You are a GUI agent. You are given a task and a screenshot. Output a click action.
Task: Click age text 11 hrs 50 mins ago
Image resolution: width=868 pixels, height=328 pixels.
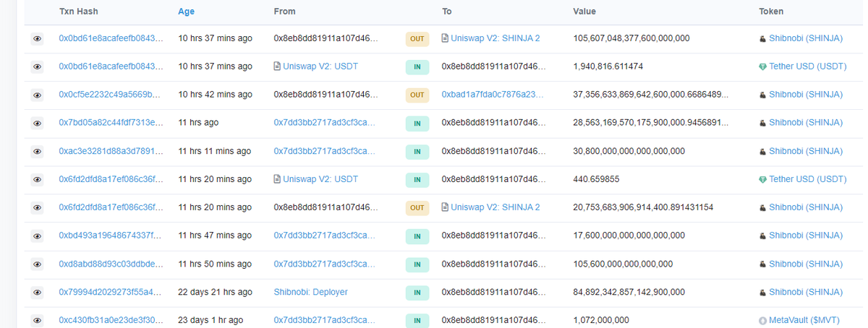click(216, 264)
